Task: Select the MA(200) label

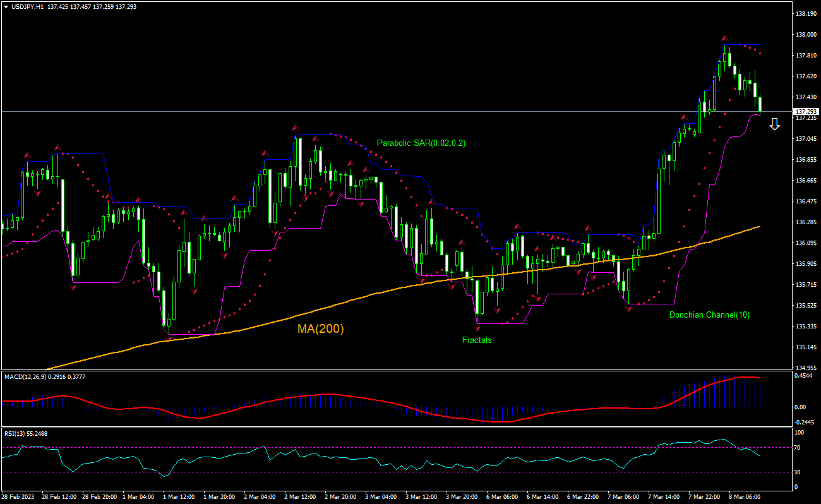Action: click(321, 329)
